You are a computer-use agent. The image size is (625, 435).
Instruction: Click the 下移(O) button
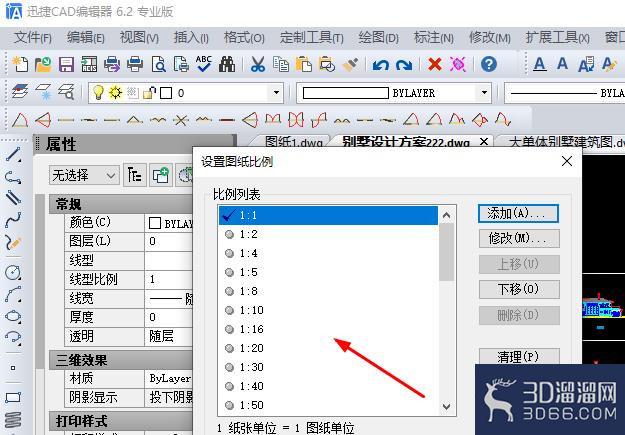pyautogui.click(x=519, y=289)
